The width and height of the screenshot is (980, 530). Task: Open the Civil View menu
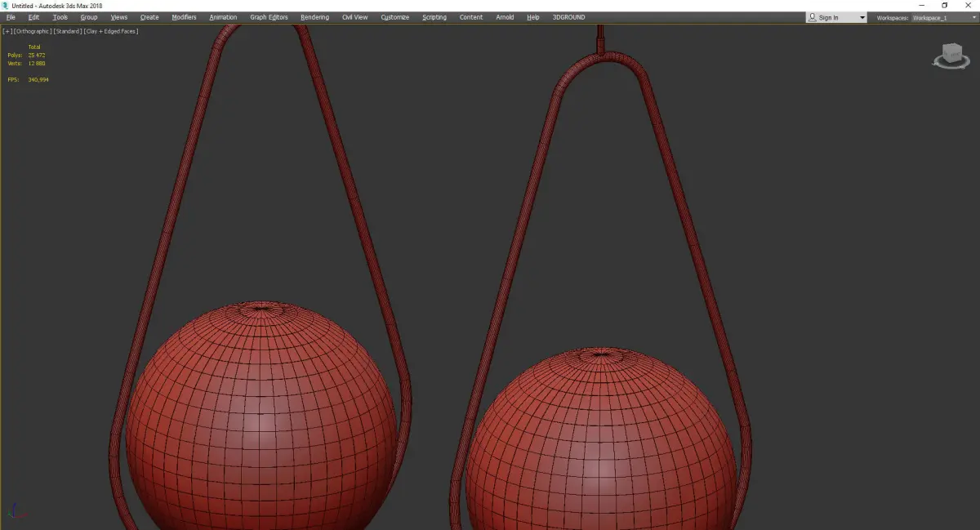coord(354,17)
